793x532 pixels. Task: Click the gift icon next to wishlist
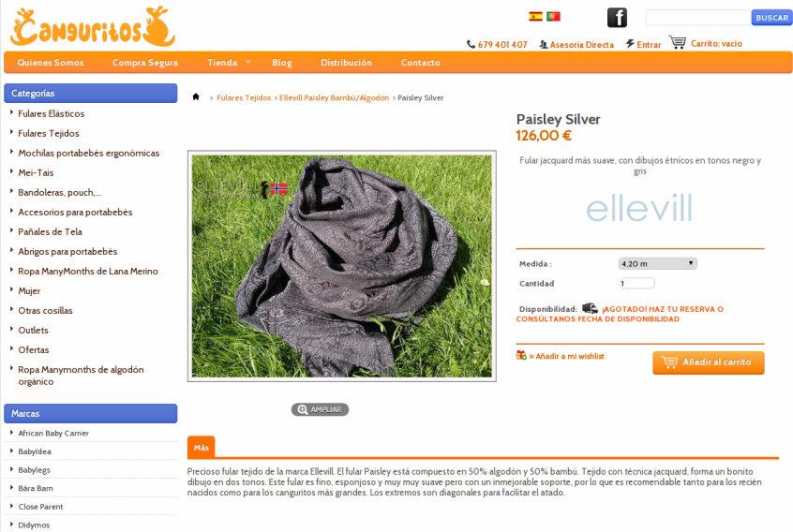click(x=521, y=355)
